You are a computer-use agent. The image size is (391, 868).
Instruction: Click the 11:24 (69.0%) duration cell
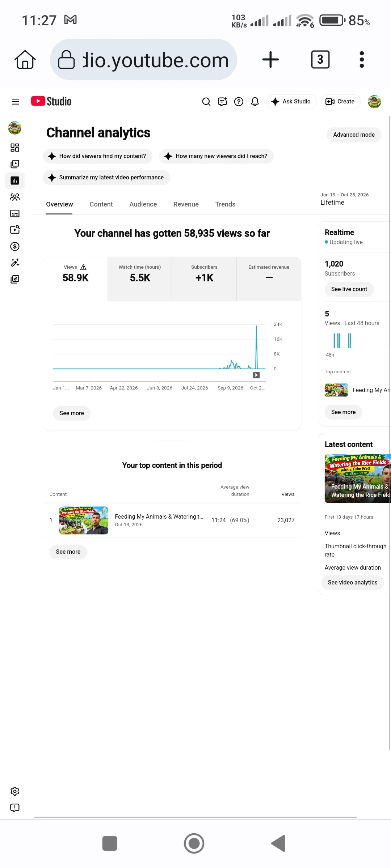click(x=230, y=520)
